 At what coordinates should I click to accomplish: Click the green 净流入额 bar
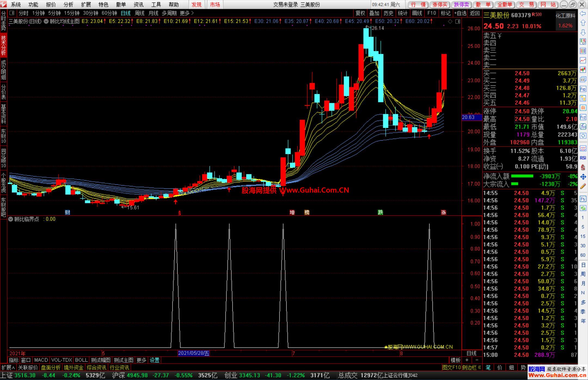click(522, 176)
